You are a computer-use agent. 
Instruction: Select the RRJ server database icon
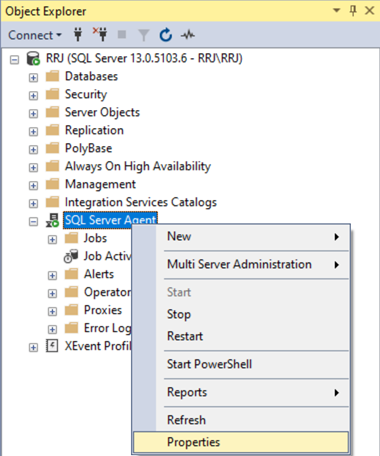pos(33,58)
